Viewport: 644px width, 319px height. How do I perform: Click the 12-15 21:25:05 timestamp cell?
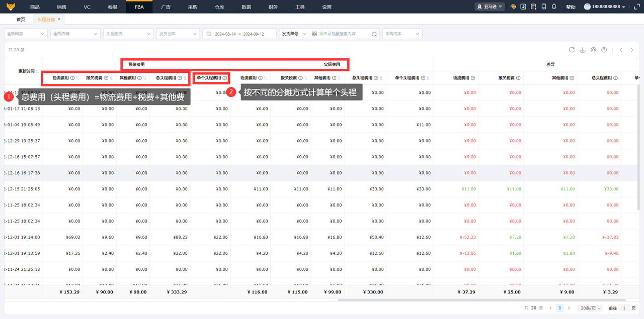pos(22,189)
